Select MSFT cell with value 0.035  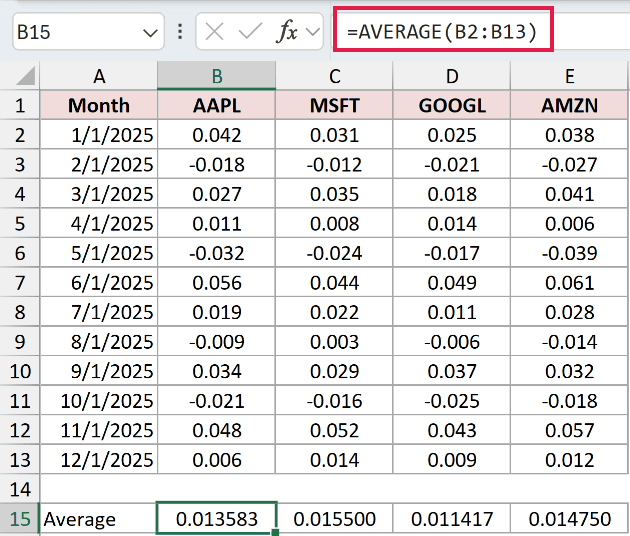334,194
